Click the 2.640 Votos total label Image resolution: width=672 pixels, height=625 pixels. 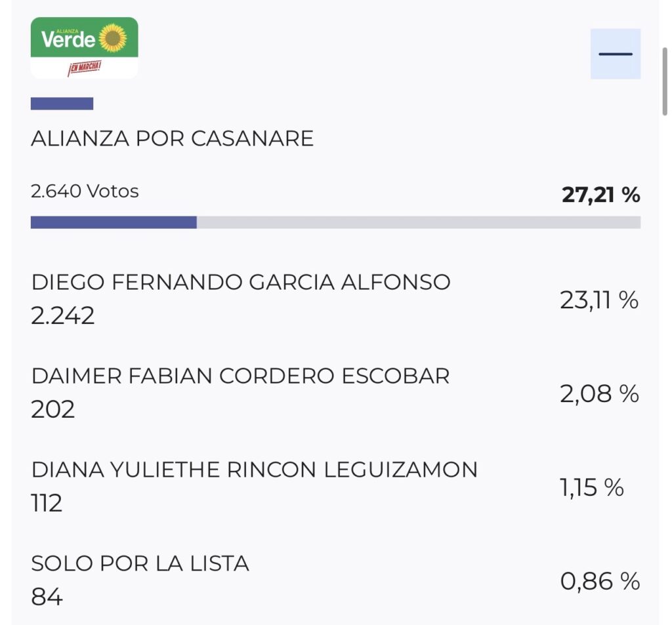tap(85, 192)
